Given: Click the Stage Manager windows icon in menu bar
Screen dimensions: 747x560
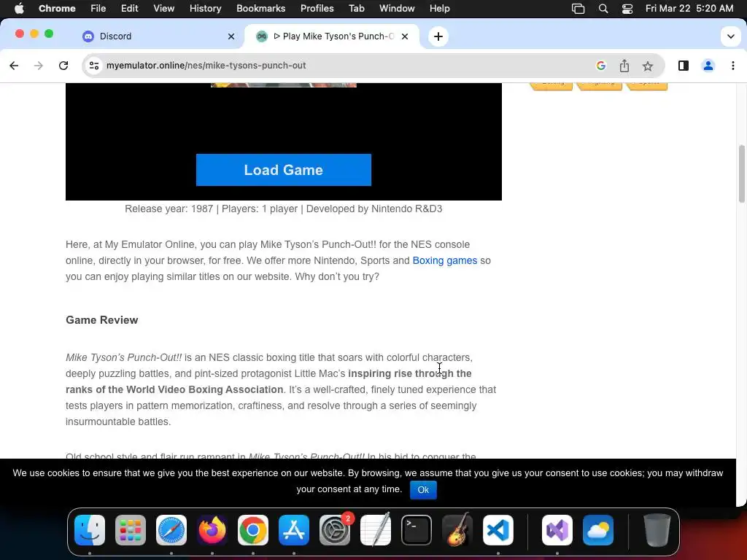Looking at the screenshot, I should pos(578,9).
